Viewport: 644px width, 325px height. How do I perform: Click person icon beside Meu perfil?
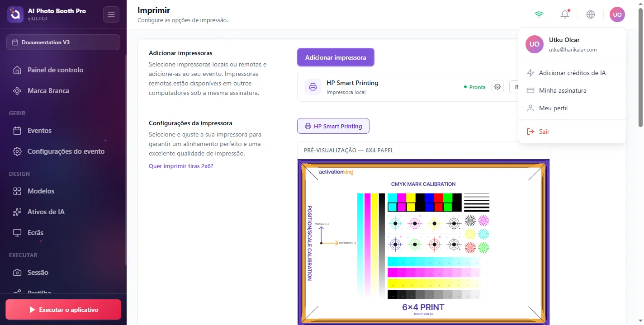coord(531,108)
